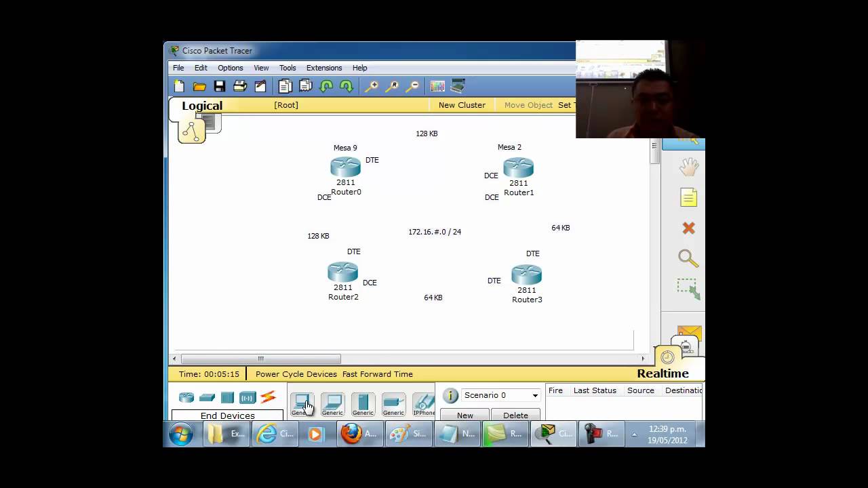Click Power Cycle Devices
The image size is (868, 488).
(x=296, y=374)
